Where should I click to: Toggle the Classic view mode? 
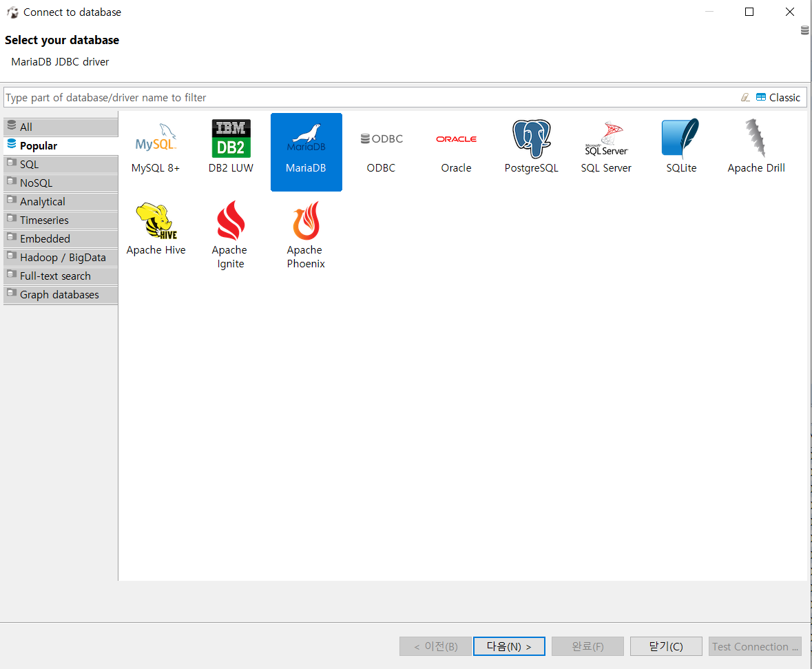point(778,97)
